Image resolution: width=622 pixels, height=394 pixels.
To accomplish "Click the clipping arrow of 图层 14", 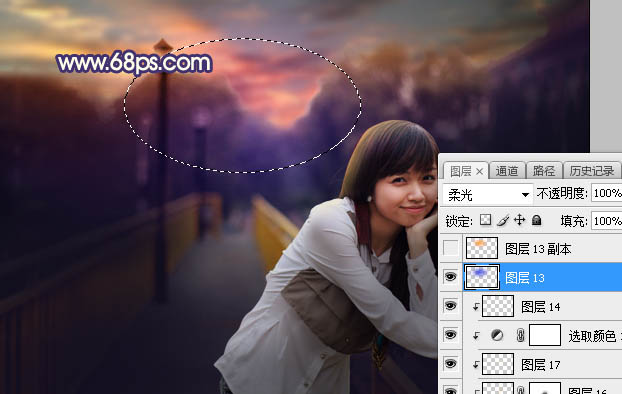I will point(476,306).
